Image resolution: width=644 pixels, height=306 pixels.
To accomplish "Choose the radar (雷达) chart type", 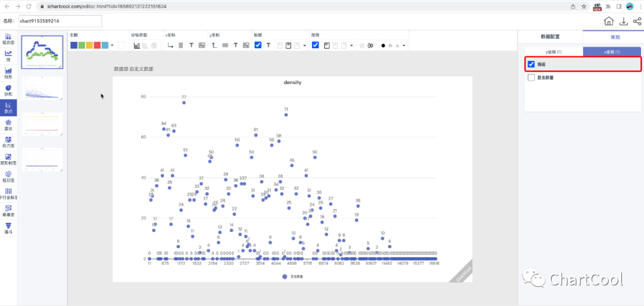I will click(8, 124).
